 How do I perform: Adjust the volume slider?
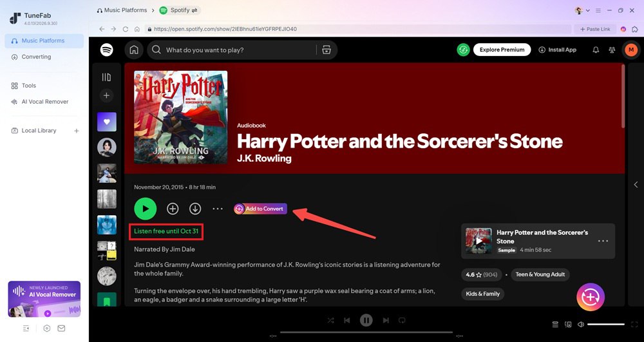[x=606, y=325]
